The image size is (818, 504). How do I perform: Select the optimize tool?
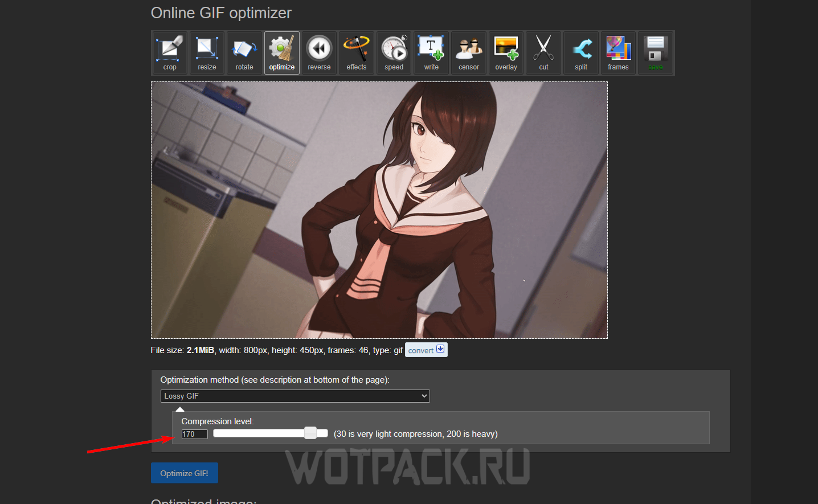point(282,53)
